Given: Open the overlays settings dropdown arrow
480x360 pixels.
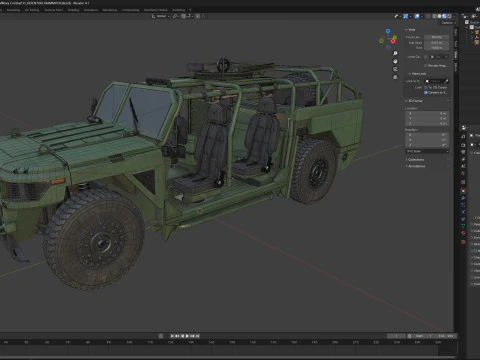Looking at the screenshot, I should [422, 16].
